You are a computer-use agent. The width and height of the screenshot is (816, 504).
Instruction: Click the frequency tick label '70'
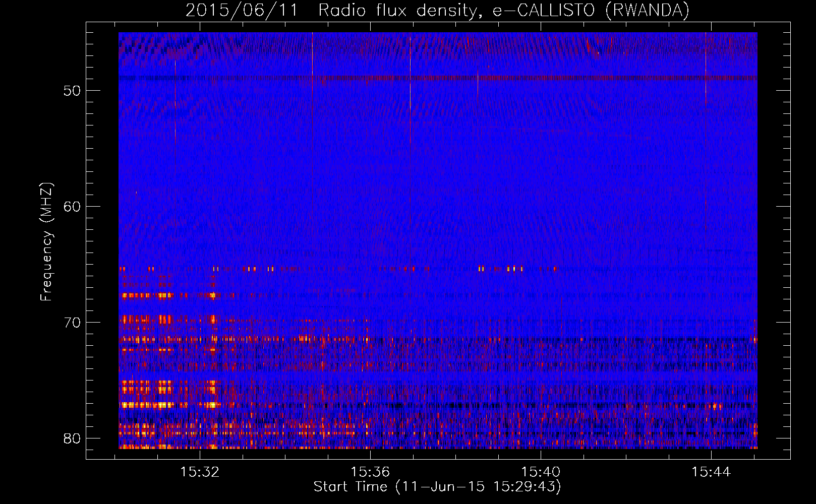point(73,323)
